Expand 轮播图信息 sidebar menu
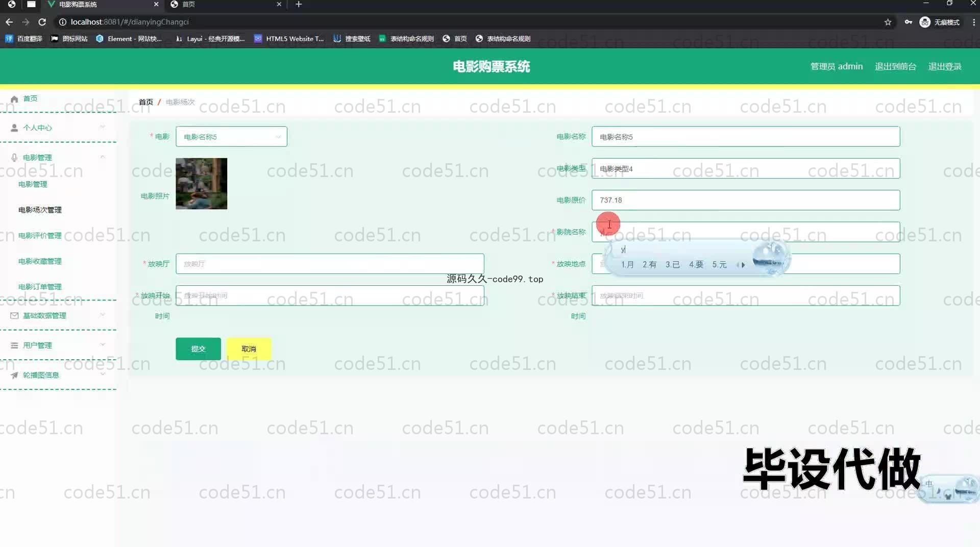Image resolution: width=980 pixels, height=547 pixels. point(58,375)
